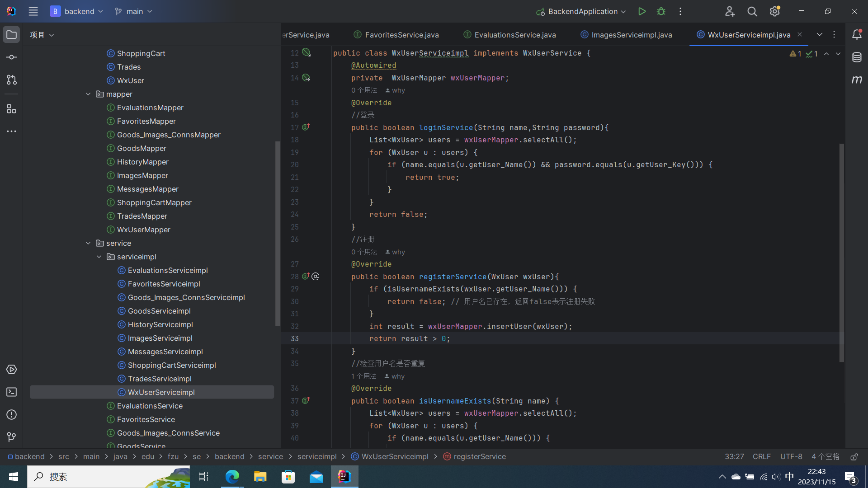Open Mail app from taskbar
Image resolution: width=868 pixels, height=488 pixels.
click(x=316, y=477)
